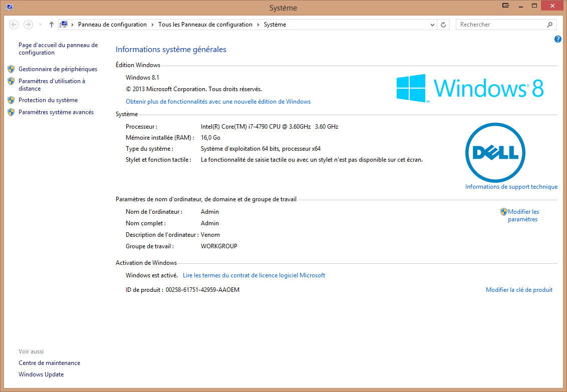Click the processor value Intel Core i7-4790
Viewport: 567px width, 392px height.
coord(269,127)
